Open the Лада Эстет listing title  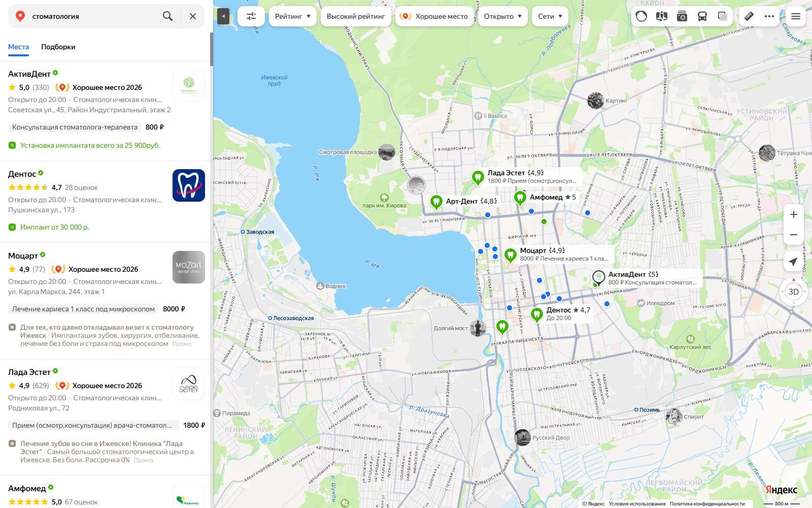[29, 372]
